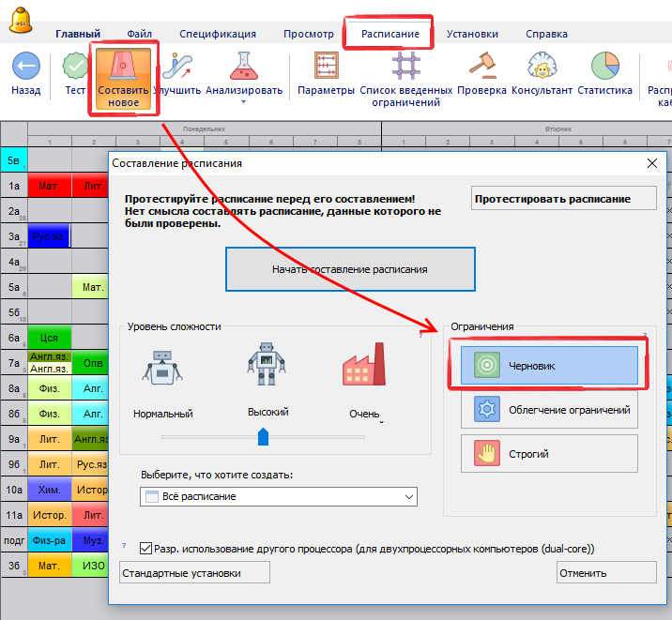The image size is (672, 620).
Task: Switch to the Спецификация tab
Action: (x=217, y=34)
